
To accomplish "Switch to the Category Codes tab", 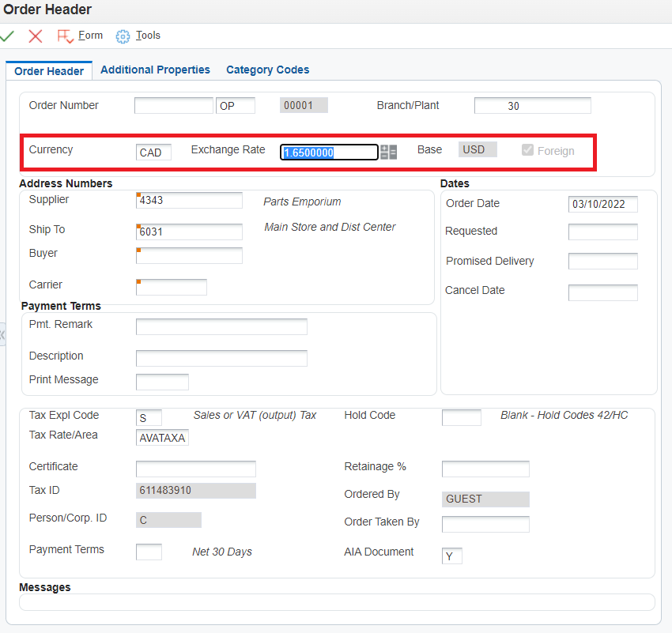I will pyautogui.click(x=268, y=70).
